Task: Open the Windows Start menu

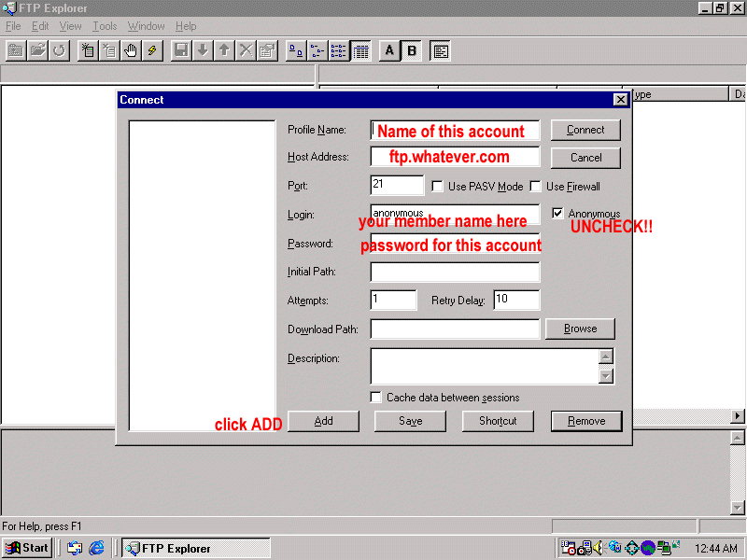Action: (28, 548)
